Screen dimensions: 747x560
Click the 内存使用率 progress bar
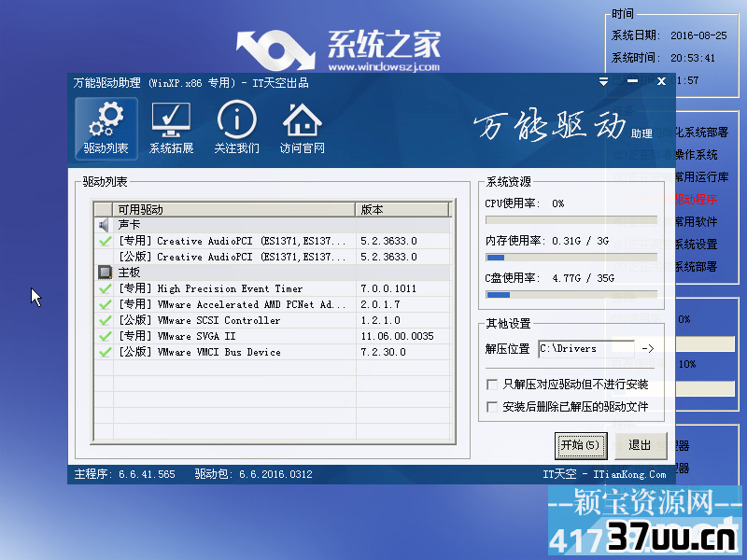[571, 258]
